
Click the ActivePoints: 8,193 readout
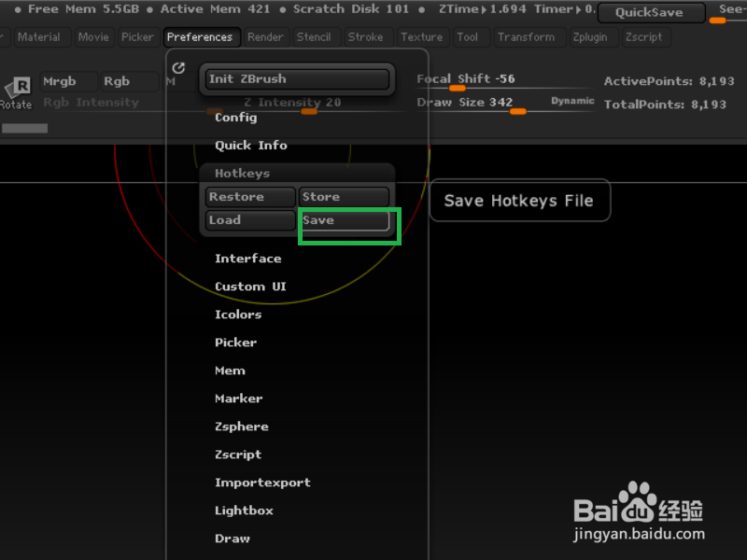(669, 81)
